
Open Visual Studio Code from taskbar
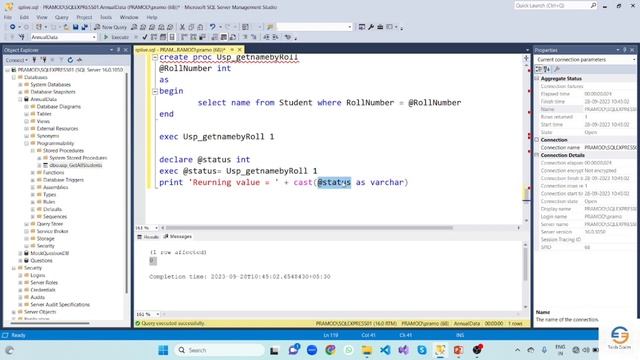pos(385,350)
